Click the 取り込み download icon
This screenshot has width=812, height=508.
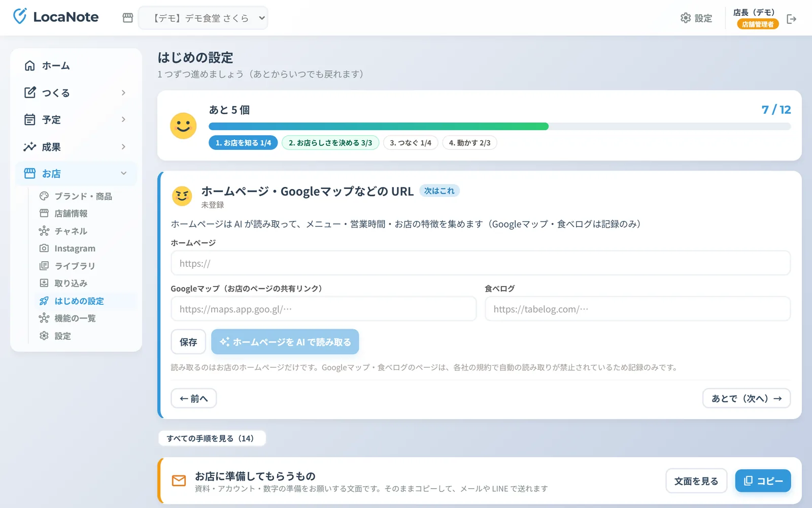pos(44,283)
